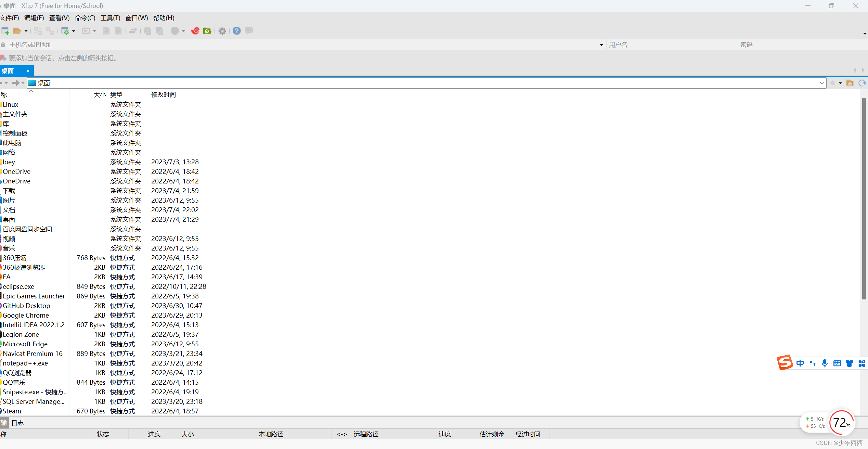The image size is (868, 449).
Task: Expand the host address history dropdown
Action: tap(601, 45)
